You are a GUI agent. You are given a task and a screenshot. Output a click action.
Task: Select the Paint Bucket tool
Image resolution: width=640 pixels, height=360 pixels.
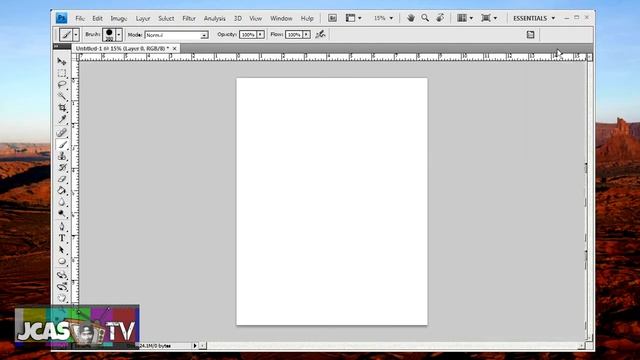(62, 190)
